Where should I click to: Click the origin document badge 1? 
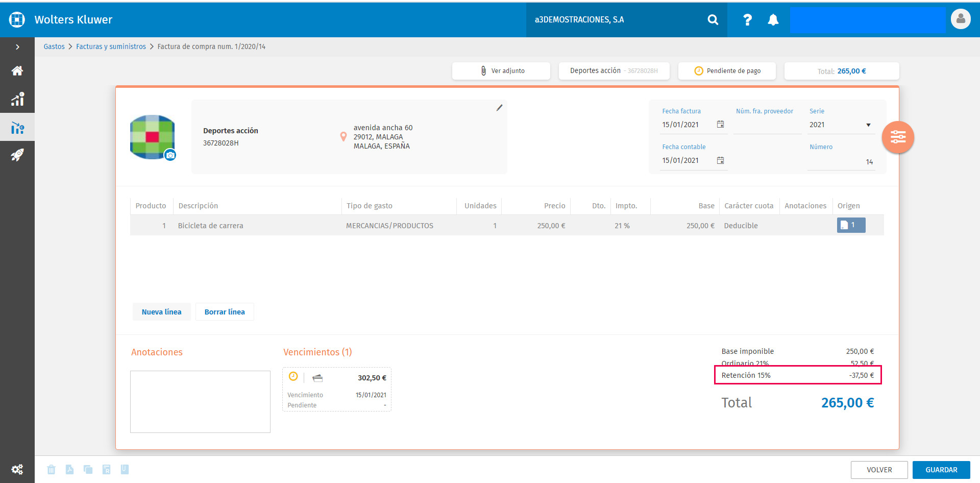point(851,225)
